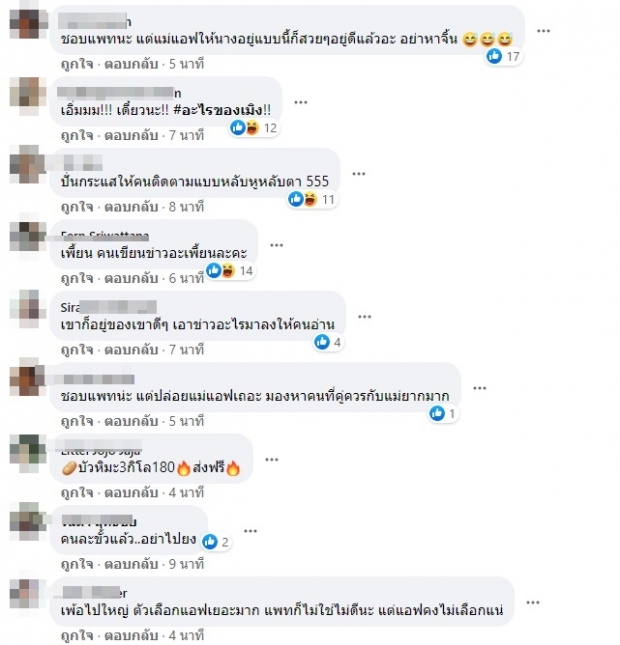The width and height of the screenshot is (620, 645).
Task: Open three-dot menu beside บัวหิมะ comment
Action: click(272, 459)
